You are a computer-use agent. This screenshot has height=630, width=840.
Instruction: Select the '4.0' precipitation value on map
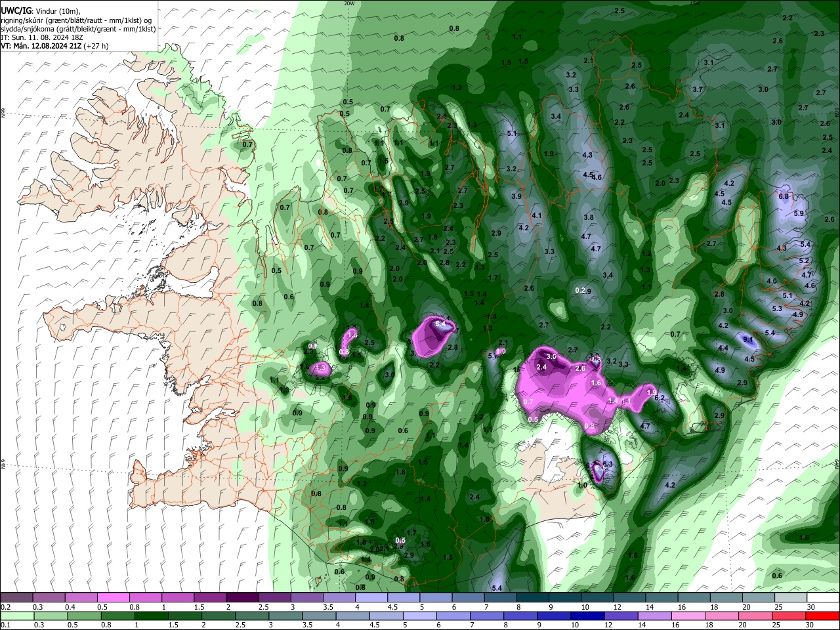coord(772,281)
